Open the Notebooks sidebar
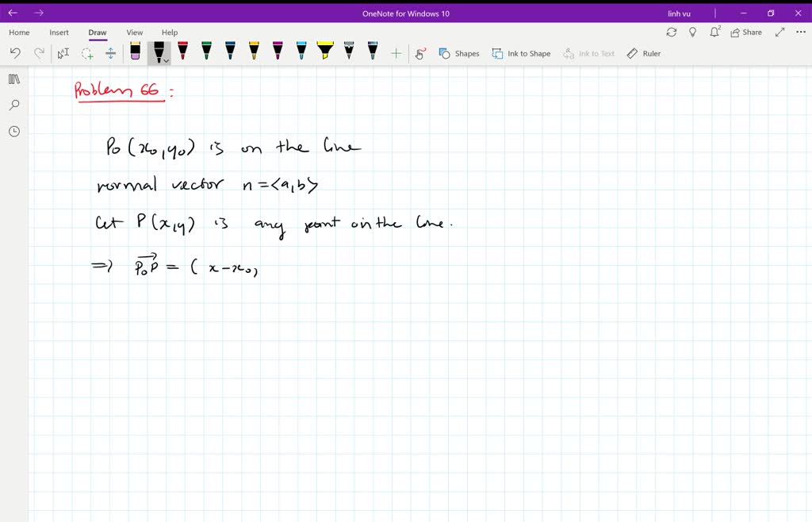The width and height of the screenshot is (812, 522). tap(13, 79)
